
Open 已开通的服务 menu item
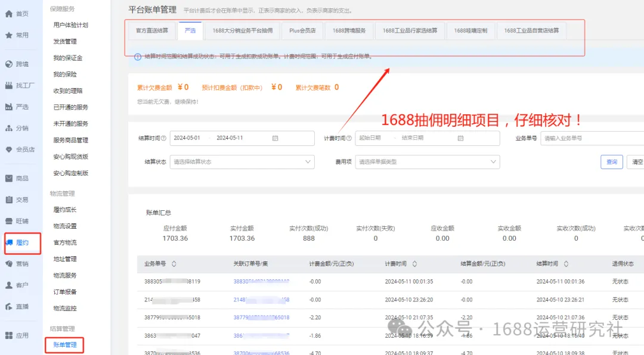70,107
